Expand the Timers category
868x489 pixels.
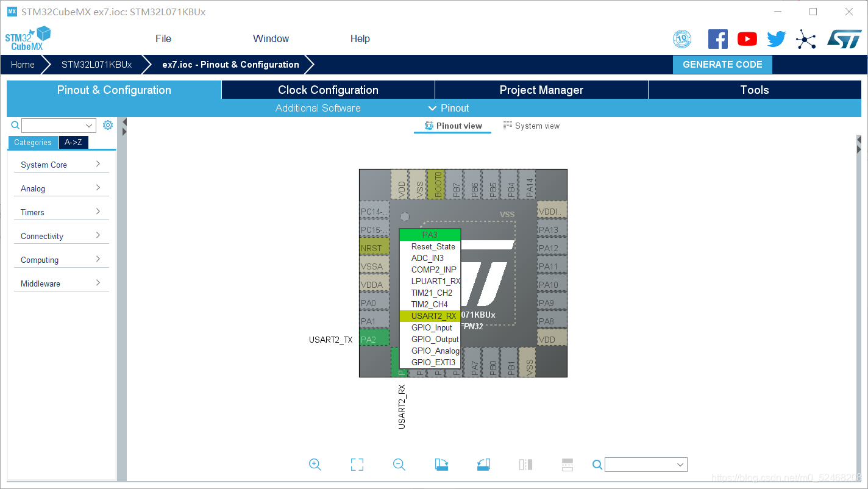[61, 212]
